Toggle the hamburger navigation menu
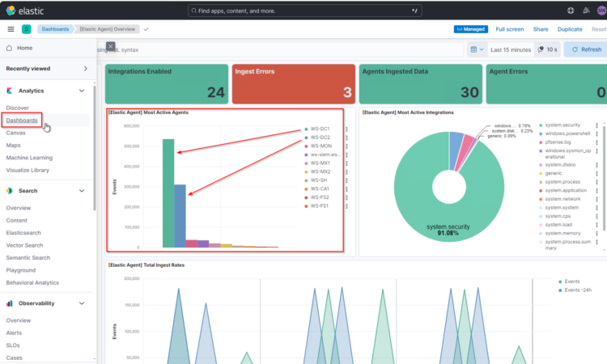The height and width of the screenshot is (364, 607). (11, 29)
